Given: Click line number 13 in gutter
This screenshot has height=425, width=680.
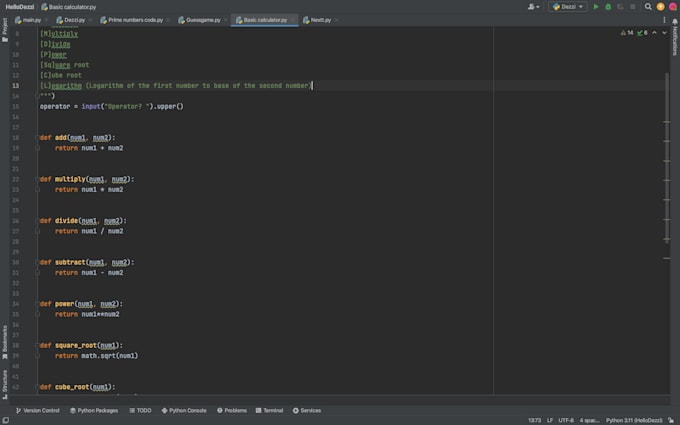Looking at the screenshot, I should pos(16,86).
